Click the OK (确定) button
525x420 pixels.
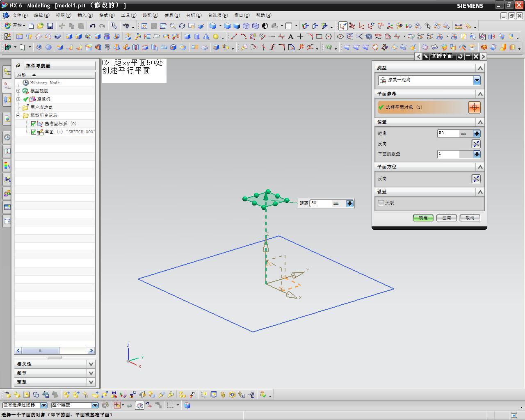tap(423, 218)
